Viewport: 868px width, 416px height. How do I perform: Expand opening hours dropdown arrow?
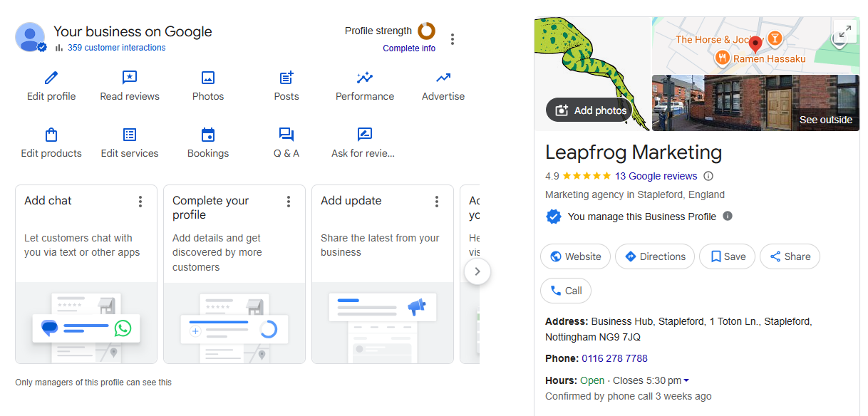(686, 380)
